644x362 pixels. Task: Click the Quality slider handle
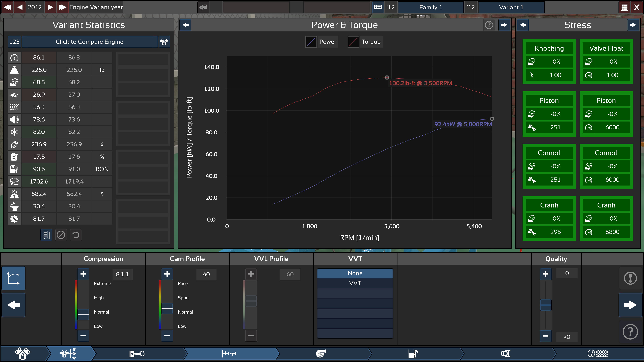(546, 305)
